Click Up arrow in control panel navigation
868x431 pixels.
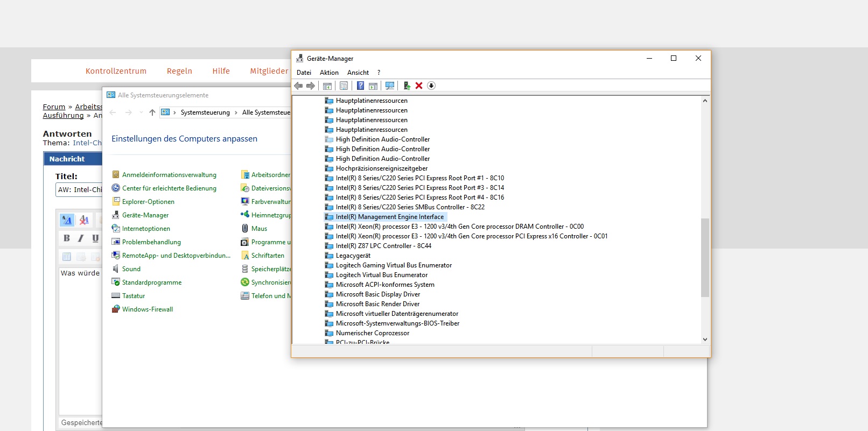(152, 112)
